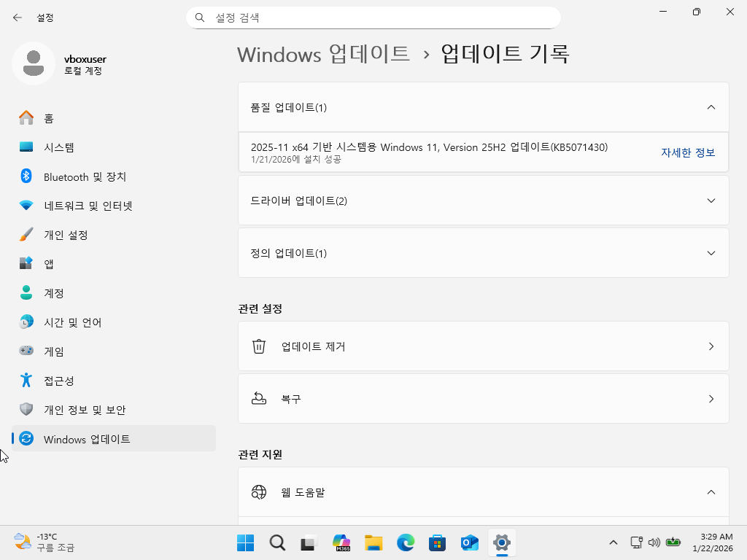The image size is (747, 560).
Task: Go to Windows 업데이트 breadcrumb
Action: [323, 53]
